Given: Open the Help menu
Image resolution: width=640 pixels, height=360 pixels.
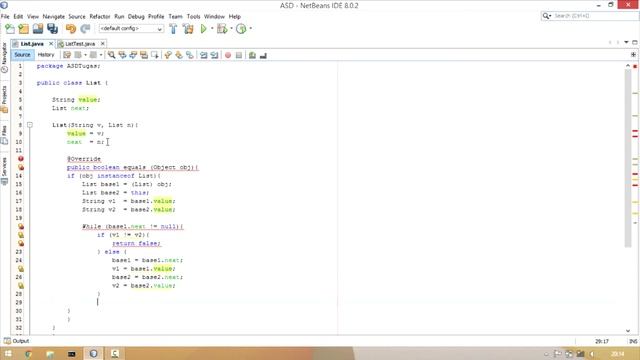Looking at the screenshot, I should click(234, 16).
